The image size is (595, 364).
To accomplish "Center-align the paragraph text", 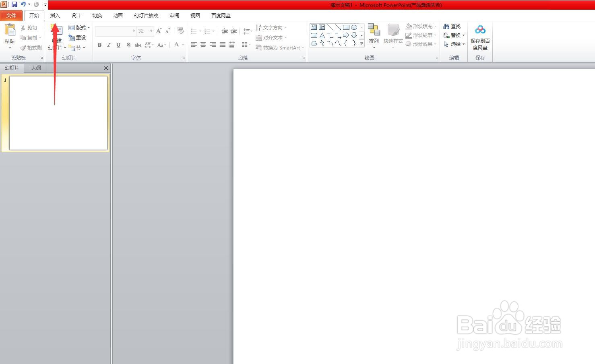I will [203, 45].
